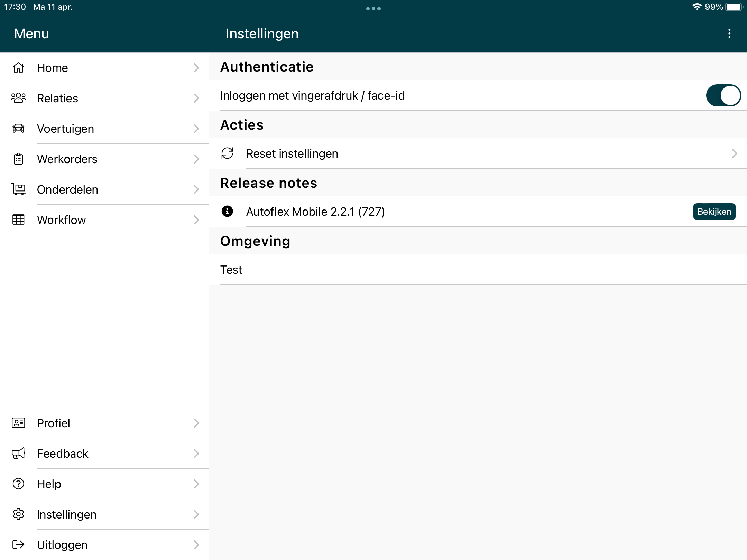
Task: Click the house icon next to Home
Action: (x=18, y=68)
